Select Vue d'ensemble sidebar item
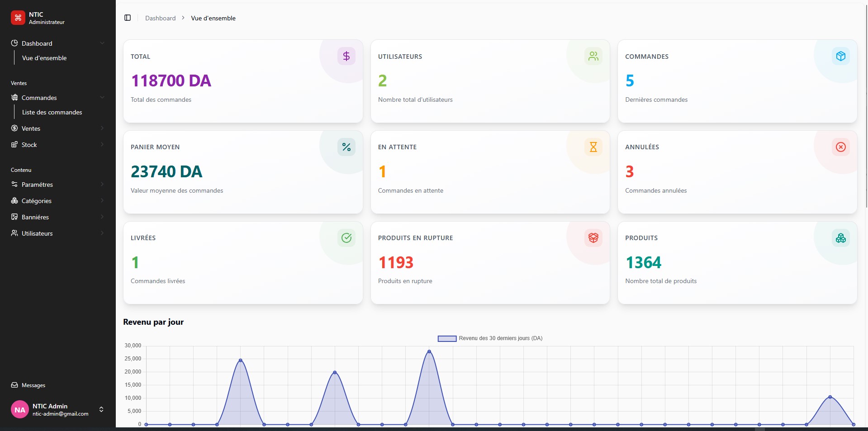The image size is (868, 431). (44, 58)
